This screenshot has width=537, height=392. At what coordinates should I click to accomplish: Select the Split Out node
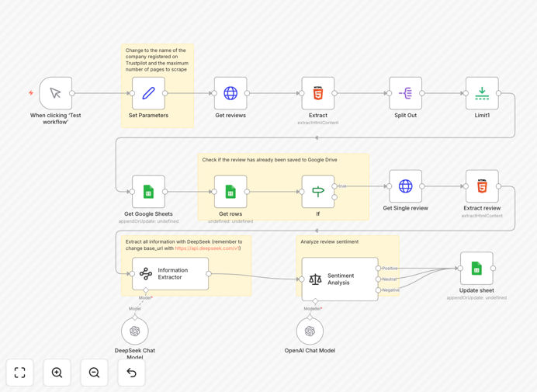tap(406, 93)
